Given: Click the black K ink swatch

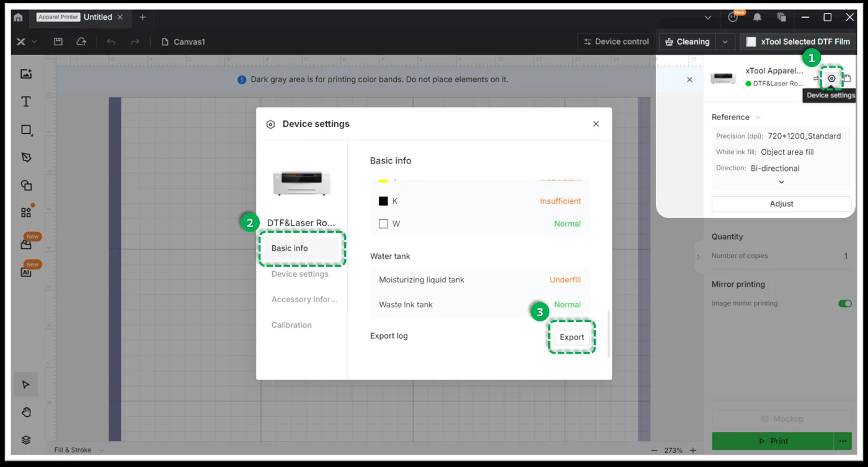Looking at the screenshot, I should tap(383, 201).
